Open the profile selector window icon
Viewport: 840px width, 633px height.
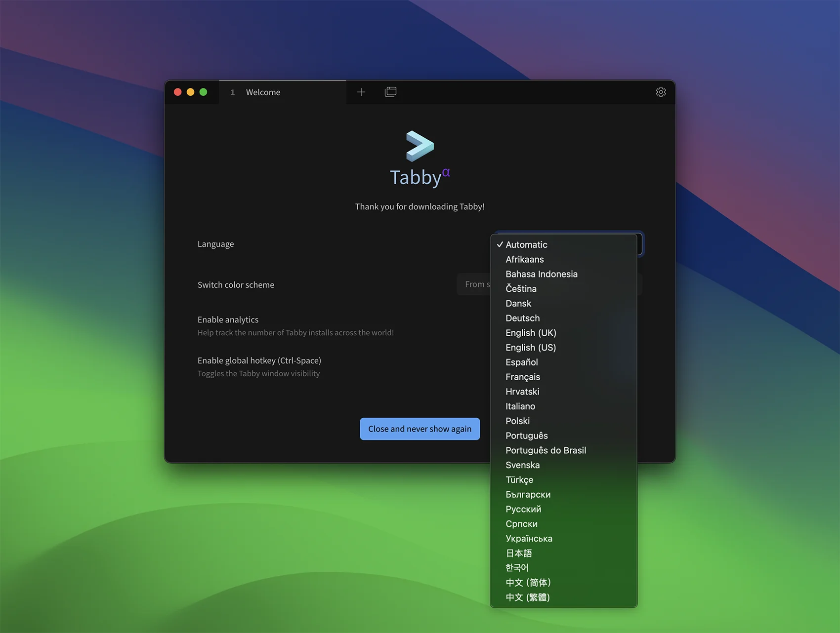click(x=390, y=92)
